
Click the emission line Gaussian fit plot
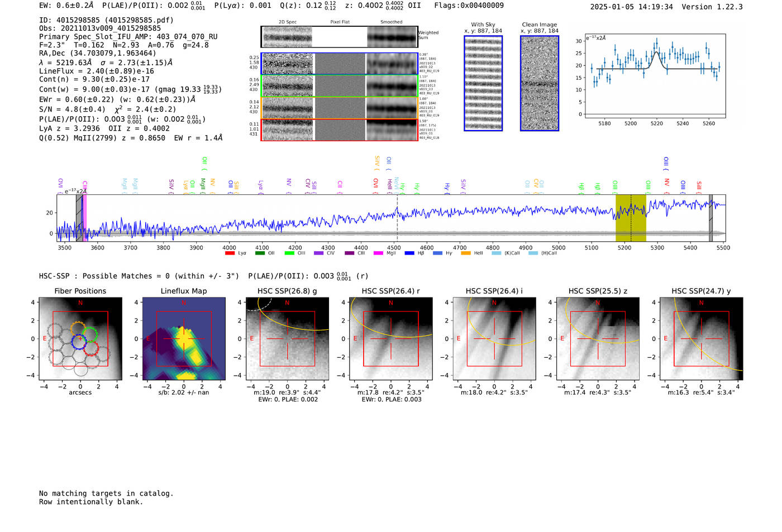click(x=655, y=76)
